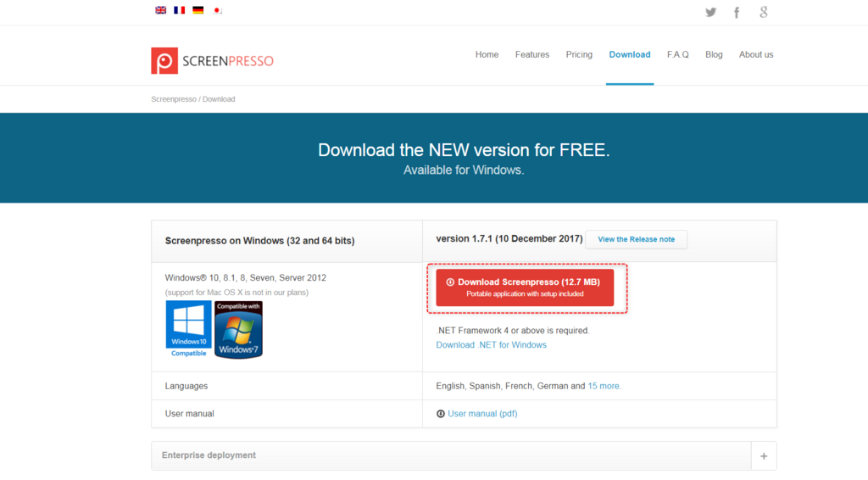Click '.NET Framework 4 or above is required.' text
Screen dimensions: 868x480
[x=513, y=331]
